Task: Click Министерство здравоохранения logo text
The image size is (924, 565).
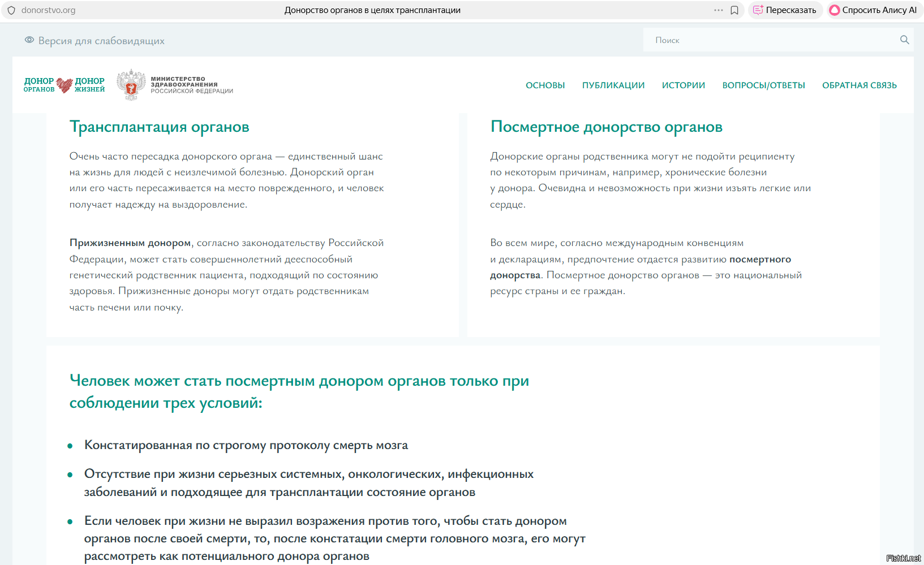Action: point(191,85)
